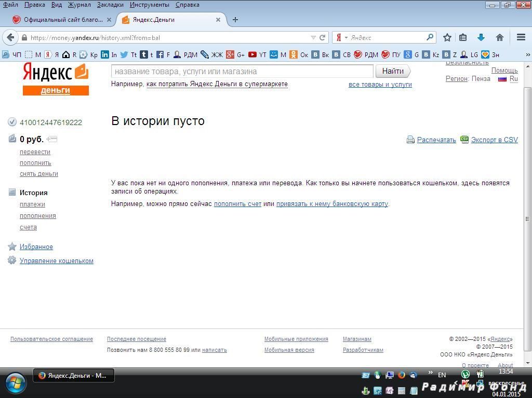Screen dimensions: 532x398
Task: Click привязать к нему банковскую карту link
Action: [332, 204]
